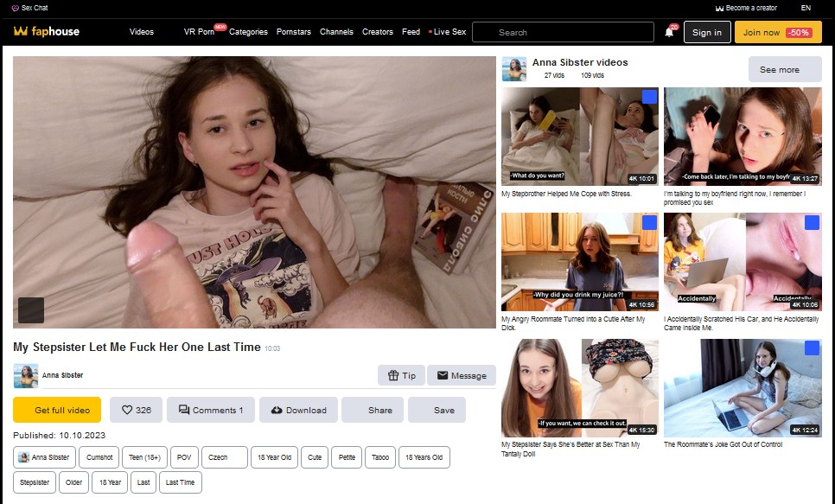Open the EN language selector
This screenshot has width=835, height=504.
pos(806,8)
